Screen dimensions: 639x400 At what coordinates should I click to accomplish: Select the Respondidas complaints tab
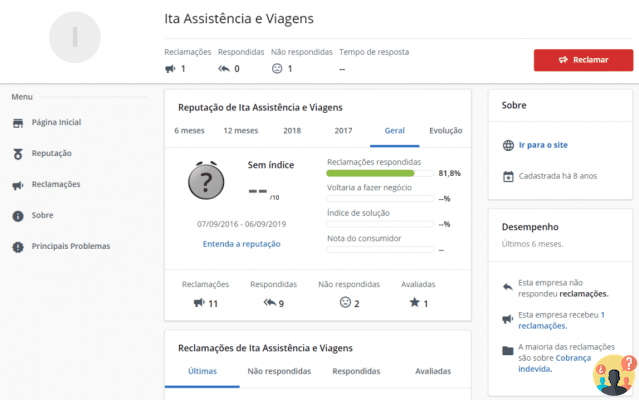coord(356,371)
